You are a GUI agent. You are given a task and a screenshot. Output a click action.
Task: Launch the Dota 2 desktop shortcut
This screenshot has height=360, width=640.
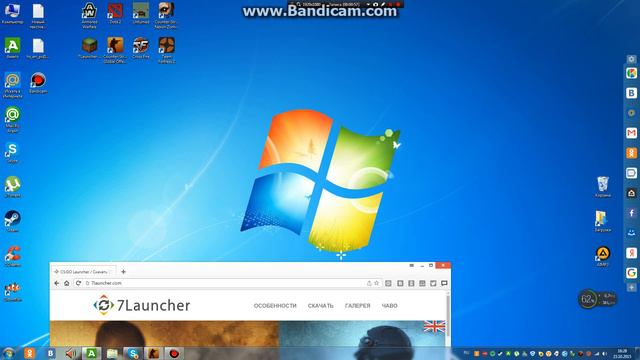pos(115,13)
